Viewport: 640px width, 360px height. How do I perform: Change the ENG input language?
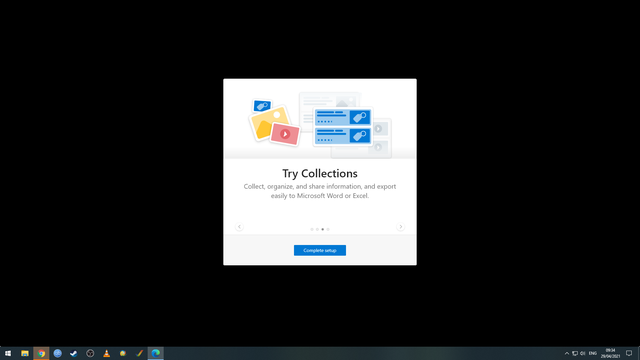coord(593,353)
